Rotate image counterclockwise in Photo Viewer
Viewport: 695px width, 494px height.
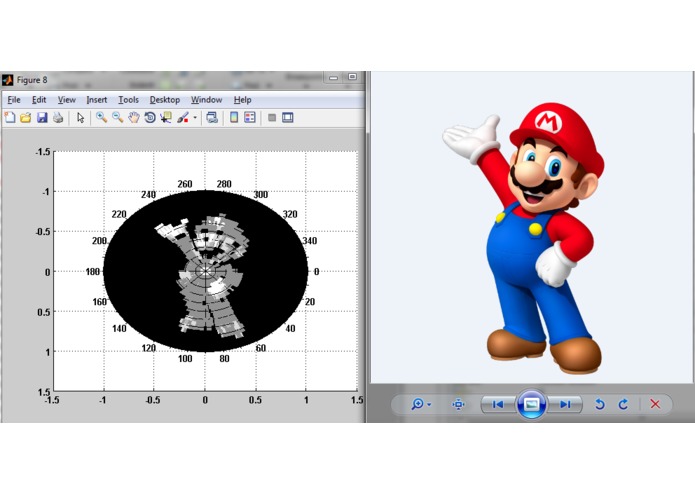[x=599, y=404]
